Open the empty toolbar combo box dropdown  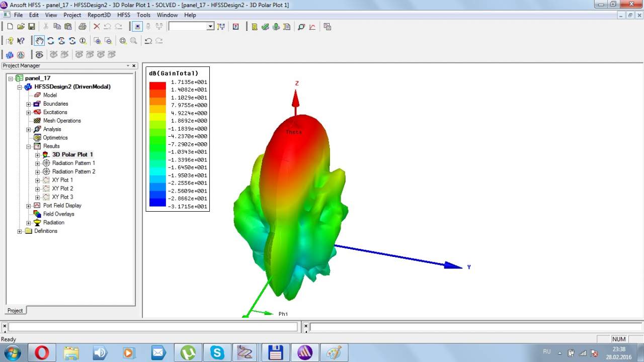coord(210,27)
